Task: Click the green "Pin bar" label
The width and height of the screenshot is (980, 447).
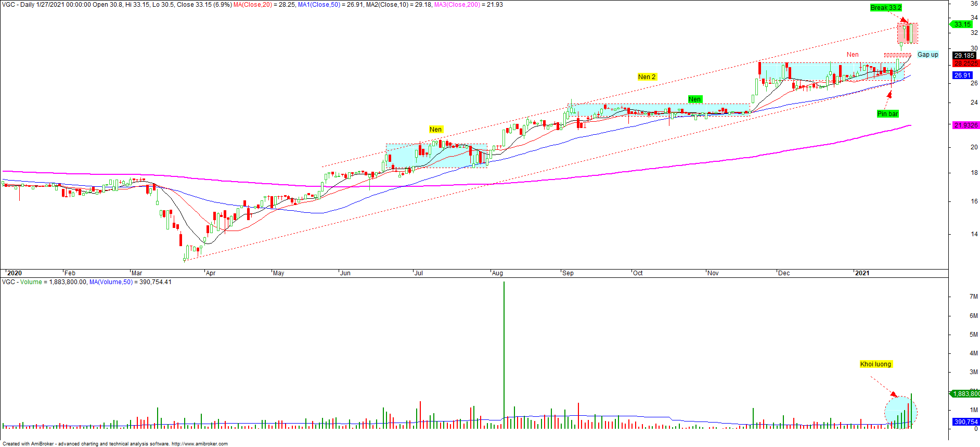Action: (887, 114)
